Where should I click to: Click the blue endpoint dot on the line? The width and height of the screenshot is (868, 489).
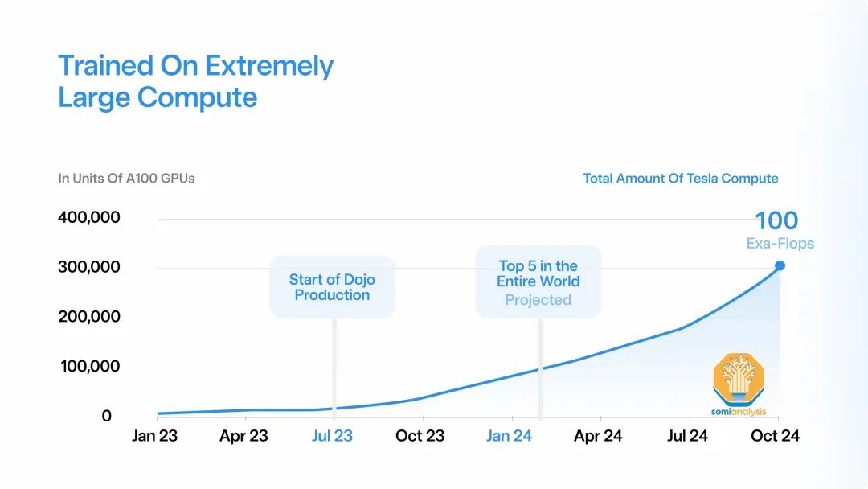[x=780, y=266]
